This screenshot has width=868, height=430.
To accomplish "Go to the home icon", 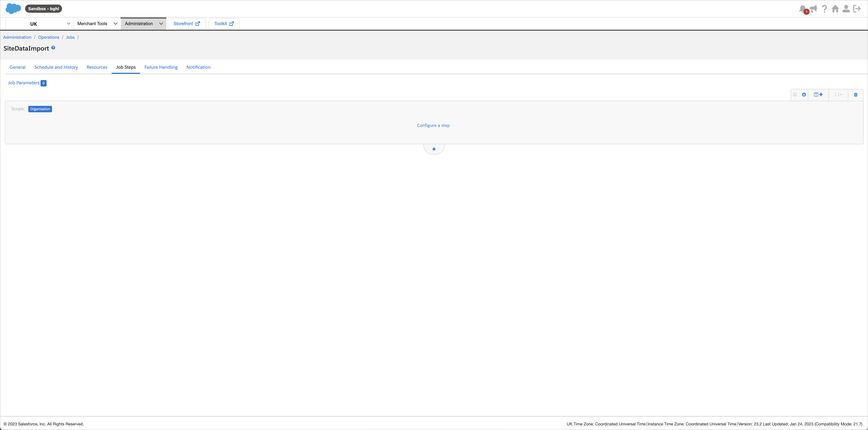I will [835, 9].
